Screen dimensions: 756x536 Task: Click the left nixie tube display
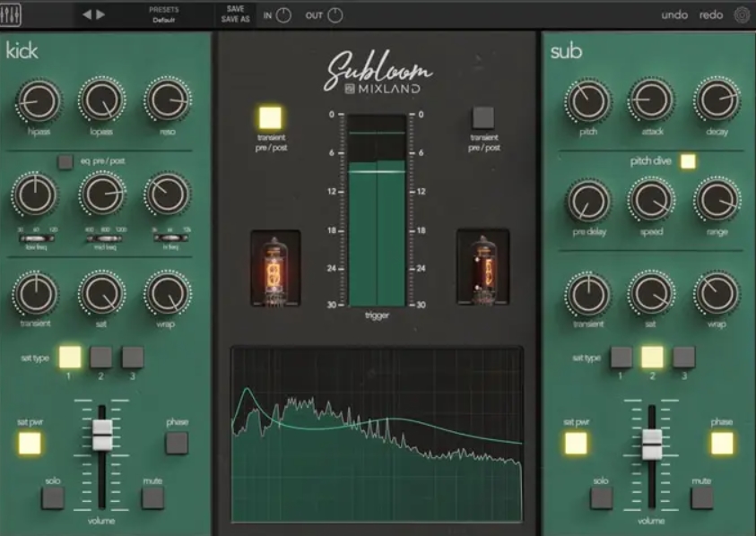[x=275, y=269]
